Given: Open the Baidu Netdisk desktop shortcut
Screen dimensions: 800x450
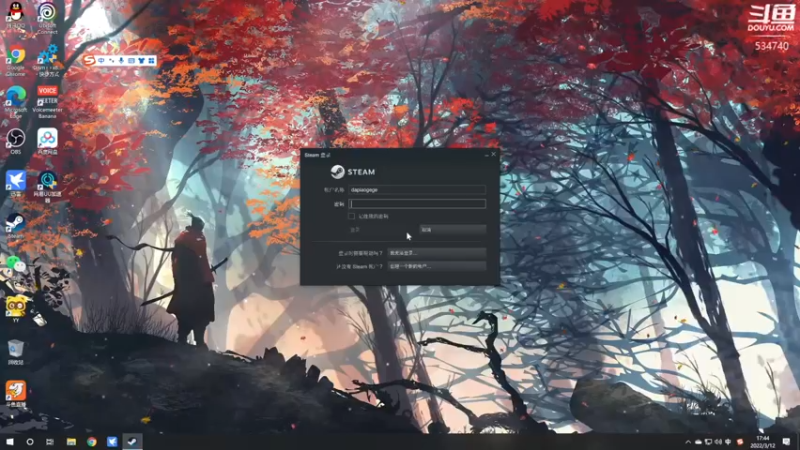Looking at the screenshot, I should click(47, 142).
